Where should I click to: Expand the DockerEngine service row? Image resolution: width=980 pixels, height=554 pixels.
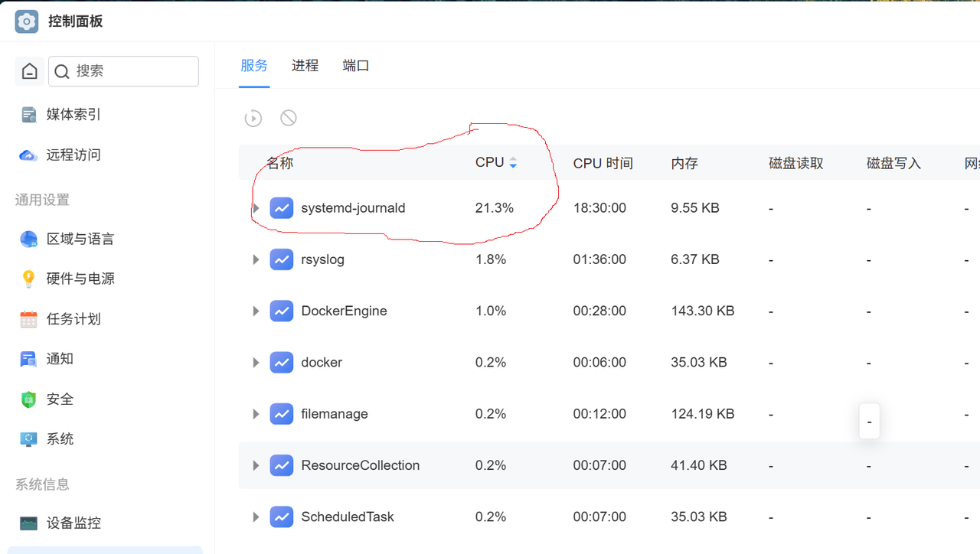point(256,311)
